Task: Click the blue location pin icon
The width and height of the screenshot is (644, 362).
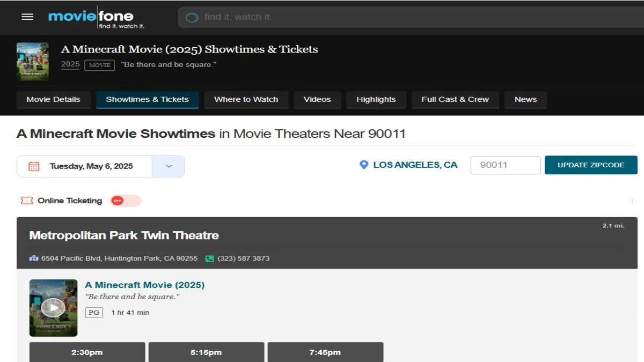Action: [x=364, y=165]
